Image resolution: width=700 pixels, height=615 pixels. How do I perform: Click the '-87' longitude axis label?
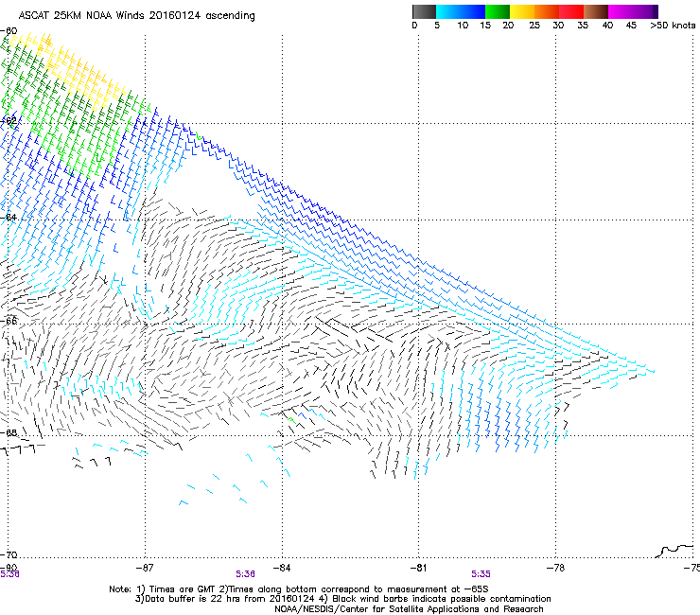[x=145, y=568]
